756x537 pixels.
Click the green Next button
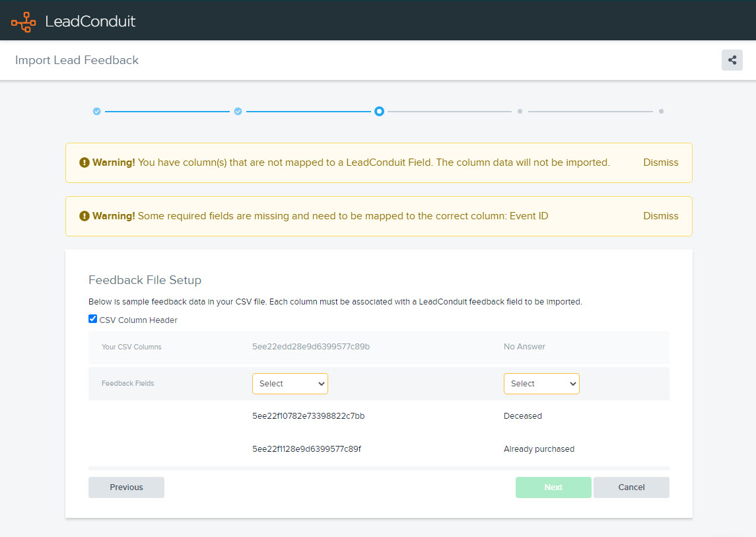point(553,487)
